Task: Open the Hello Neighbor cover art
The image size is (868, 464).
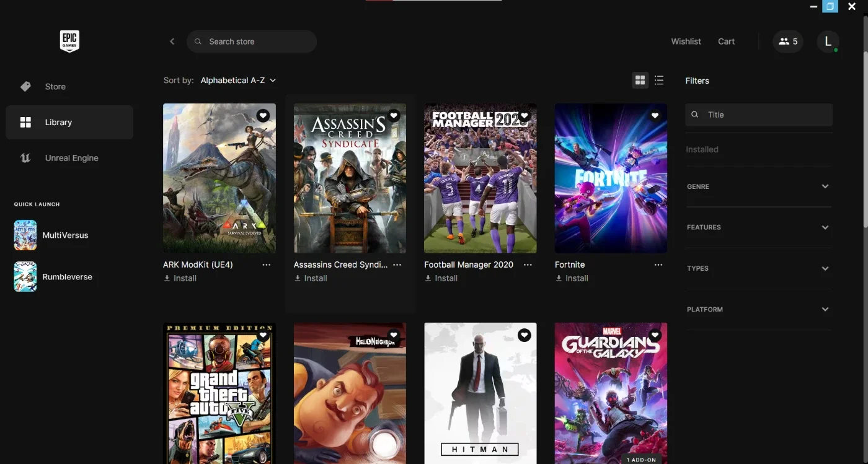Action: [x=350, y=393]
